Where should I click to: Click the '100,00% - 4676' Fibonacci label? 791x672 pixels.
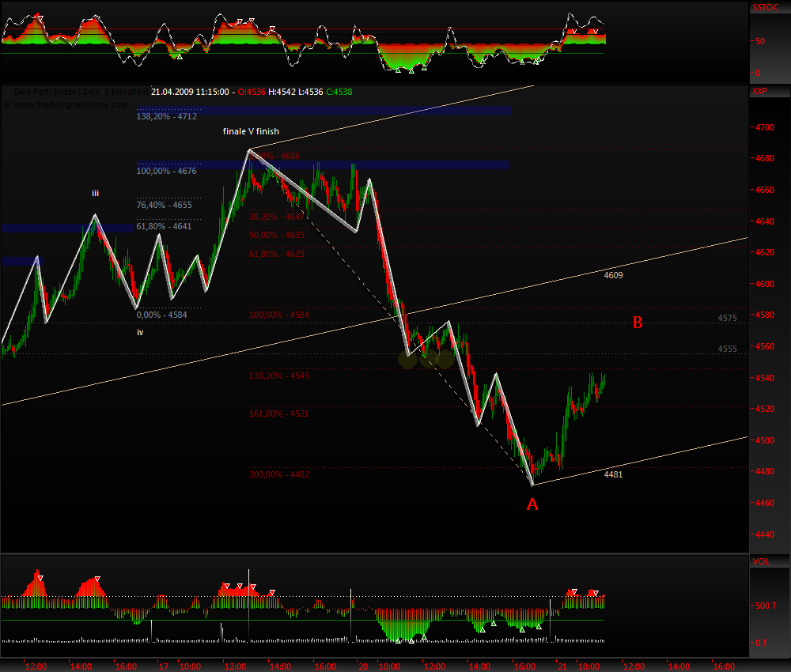pos(166,171)
